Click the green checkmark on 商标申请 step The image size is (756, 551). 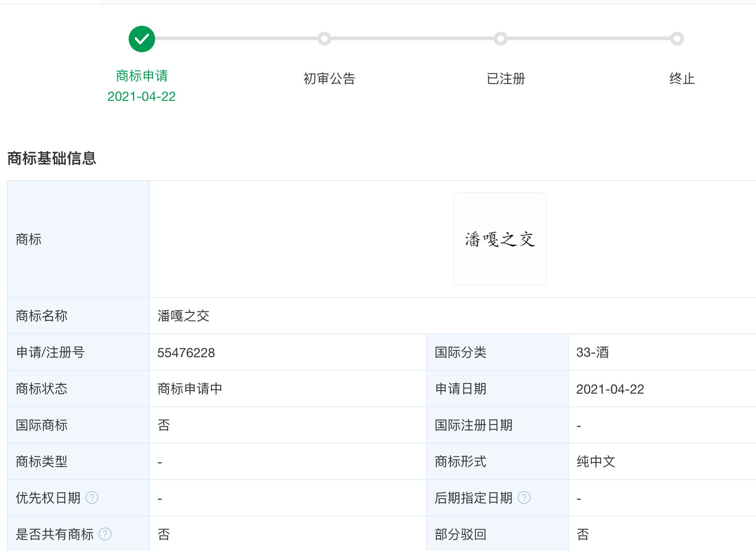click(x=141, y=39)
